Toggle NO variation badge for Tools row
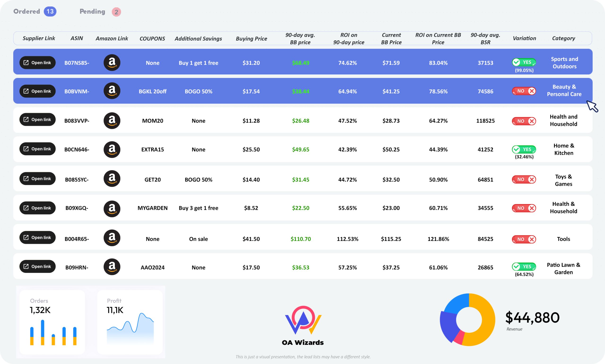Viewport: 605px width, 364px height. (524, 239)
